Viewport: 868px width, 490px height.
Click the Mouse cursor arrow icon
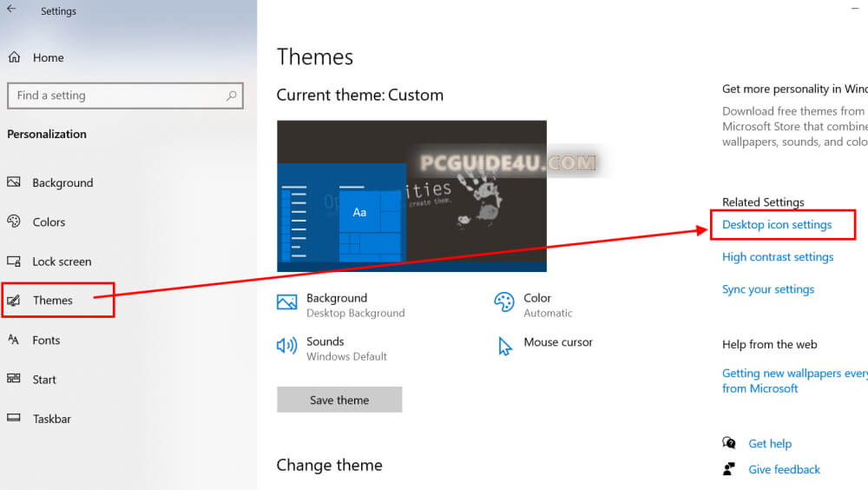click(x=505, y=347)
